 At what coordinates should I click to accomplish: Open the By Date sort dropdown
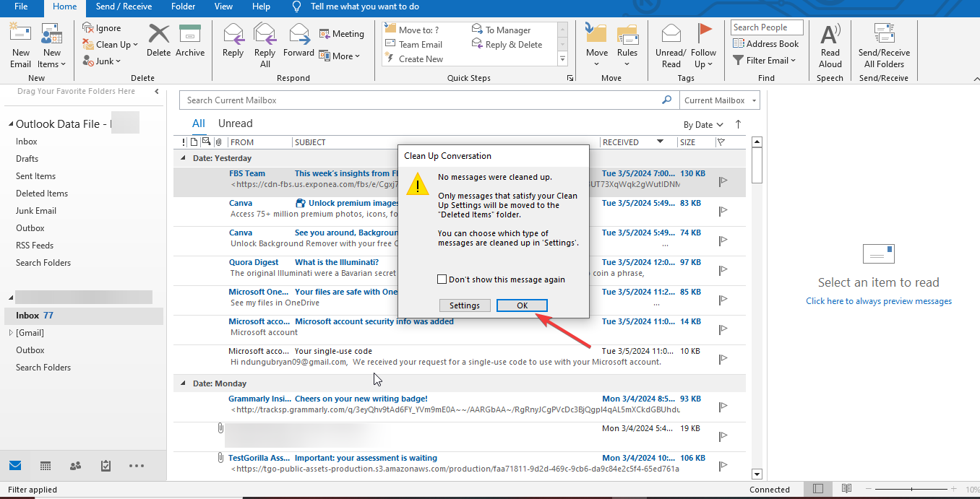click(702, 124)
